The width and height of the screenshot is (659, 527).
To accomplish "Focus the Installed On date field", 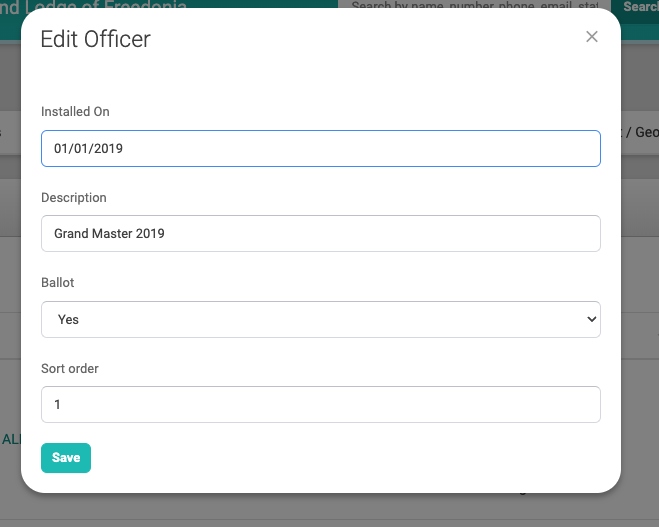I will click(x=321, y=148).
